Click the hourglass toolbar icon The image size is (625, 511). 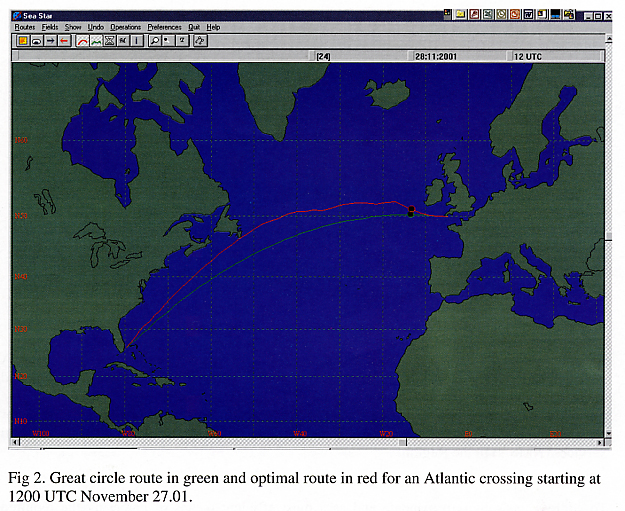pyautogui.click(x=110, y=41)
